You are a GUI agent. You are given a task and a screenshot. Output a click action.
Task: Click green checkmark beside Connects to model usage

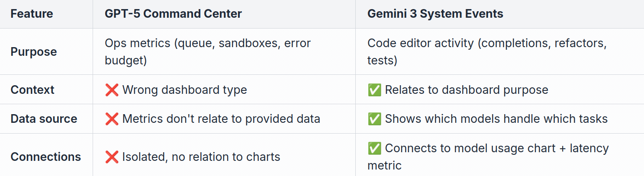click(374, 148)
